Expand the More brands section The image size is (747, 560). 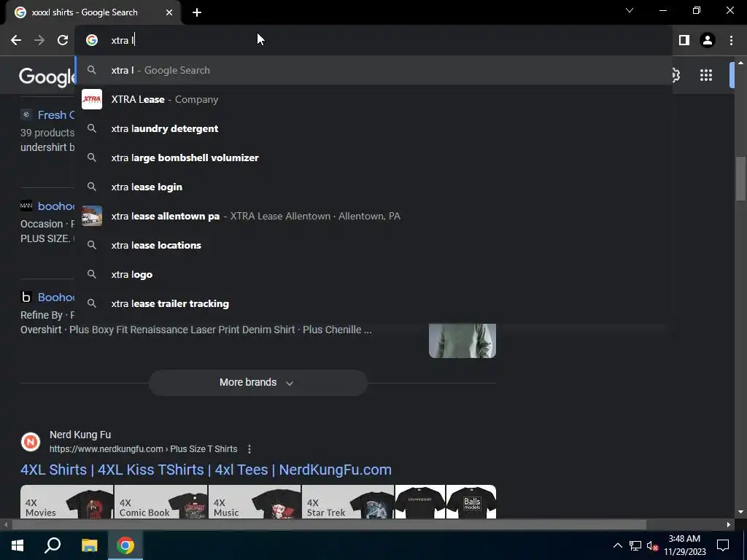point(258,382)
